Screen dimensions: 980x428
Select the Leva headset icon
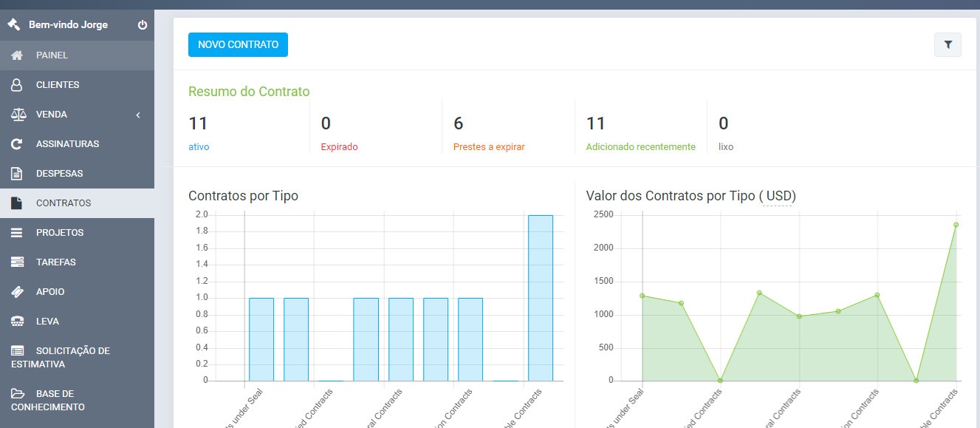(x=16, y=321)
